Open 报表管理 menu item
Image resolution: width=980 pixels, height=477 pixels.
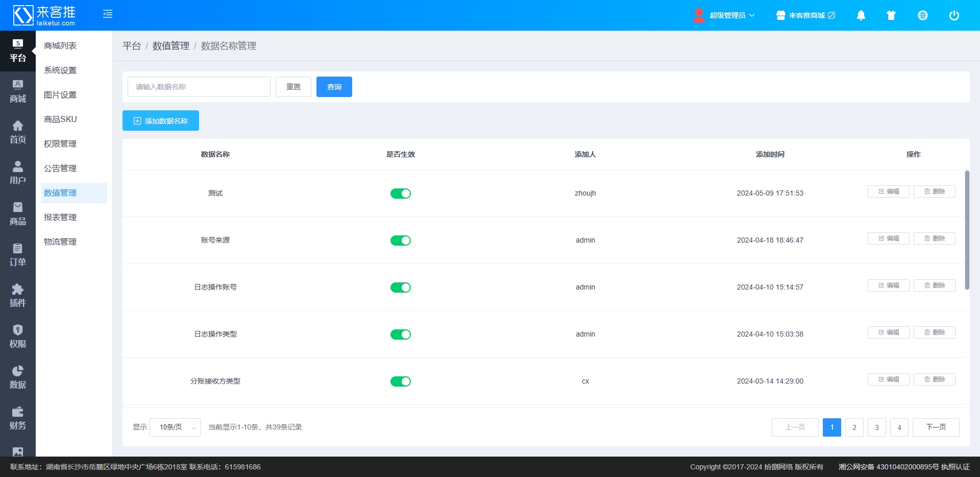pyautogui.click(x=60, y=218)
